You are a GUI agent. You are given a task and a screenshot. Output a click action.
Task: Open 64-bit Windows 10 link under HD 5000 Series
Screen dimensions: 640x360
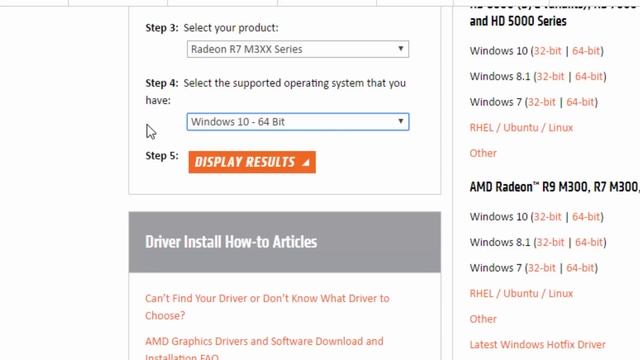pos(586,51)
